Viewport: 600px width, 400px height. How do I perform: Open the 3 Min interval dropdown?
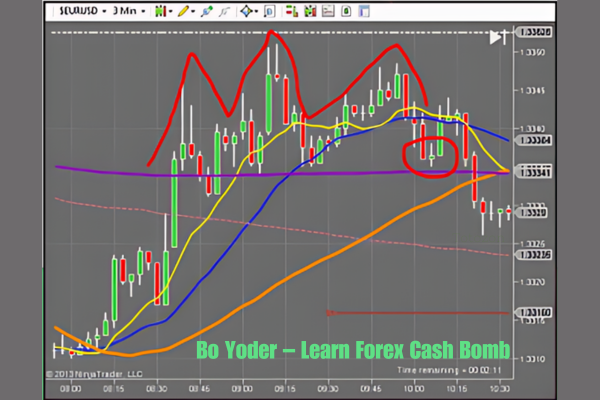[x=129, y=11]
